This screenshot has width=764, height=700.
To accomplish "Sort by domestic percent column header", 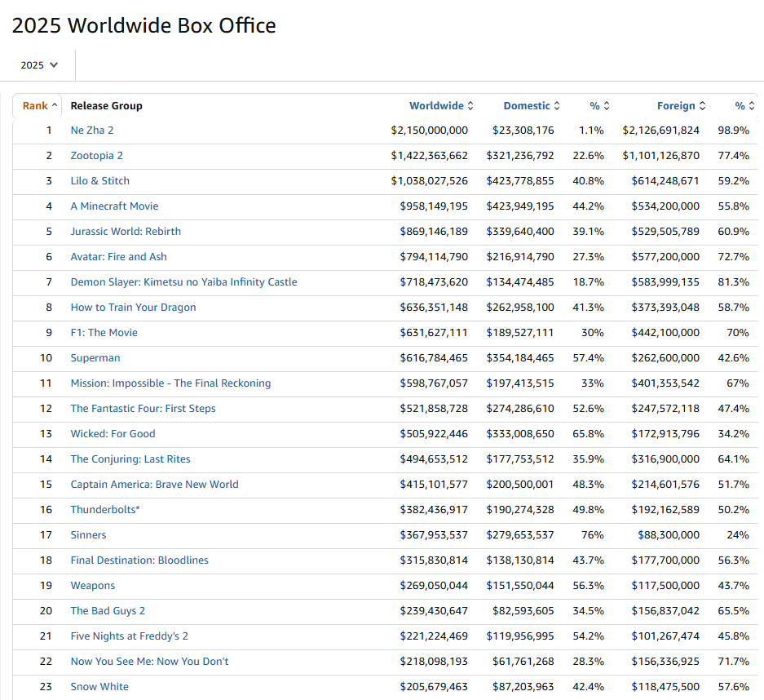I will (x=599, y=106).
